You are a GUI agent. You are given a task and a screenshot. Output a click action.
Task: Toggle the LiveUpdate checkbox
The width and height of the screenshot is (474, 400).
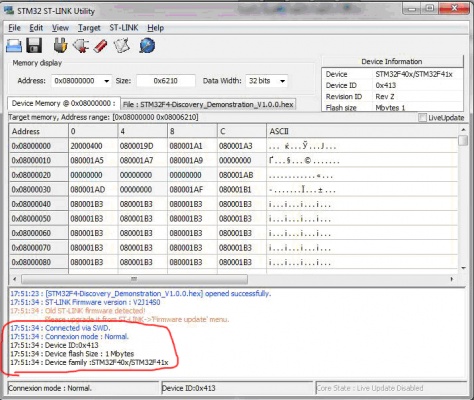pyautogui.click(x=422, y=117)
